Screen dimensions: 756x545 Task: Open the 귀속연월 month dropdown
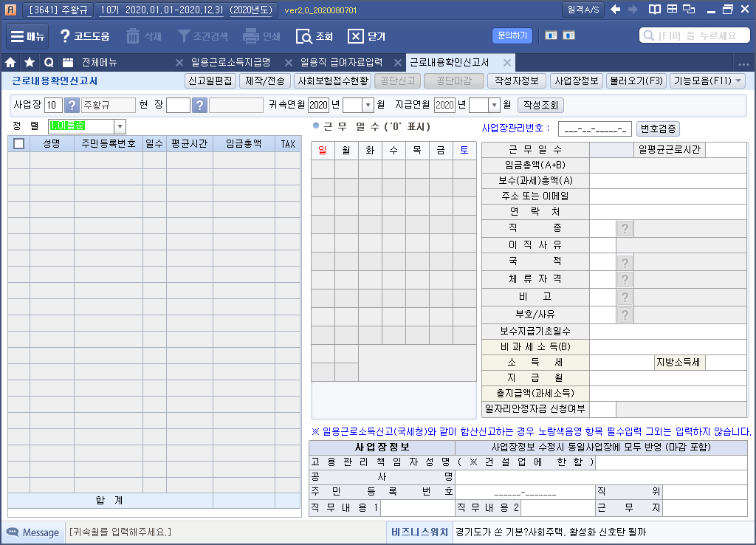[368, 105]
